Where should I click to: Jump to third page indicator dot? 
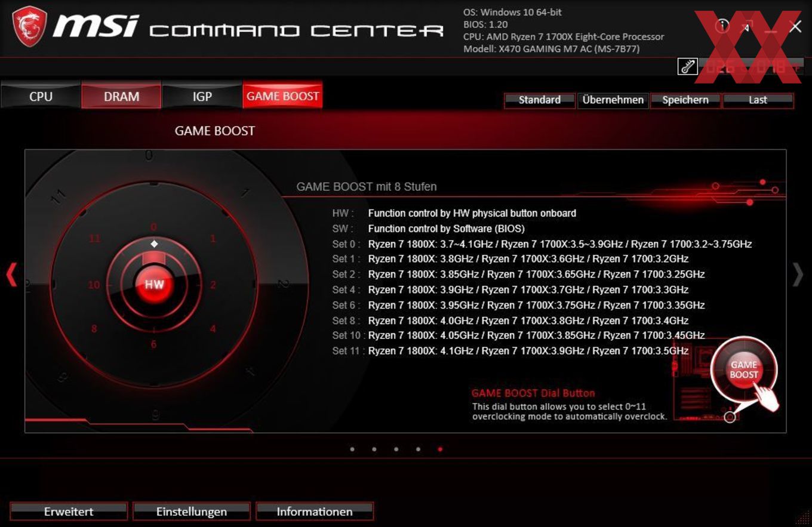click(x=396, y=449)
